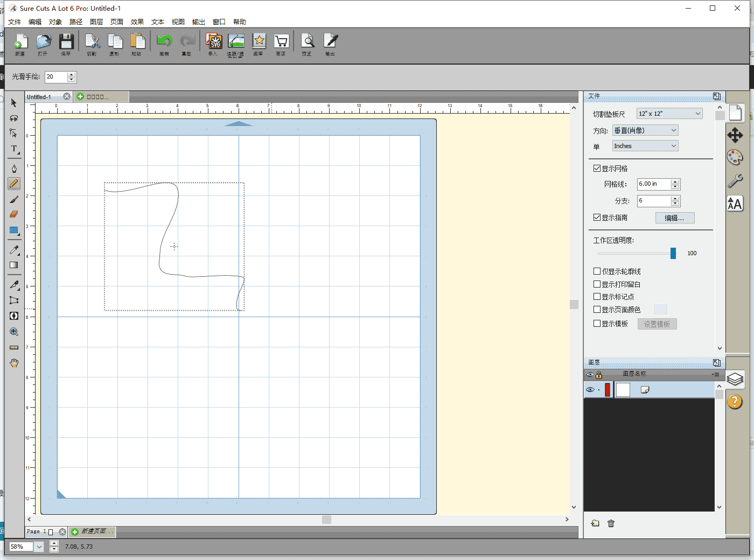Increase the 网格线 6.00 in spinner
Viewport: 754px width, 560px height.
tap(675, 182)
